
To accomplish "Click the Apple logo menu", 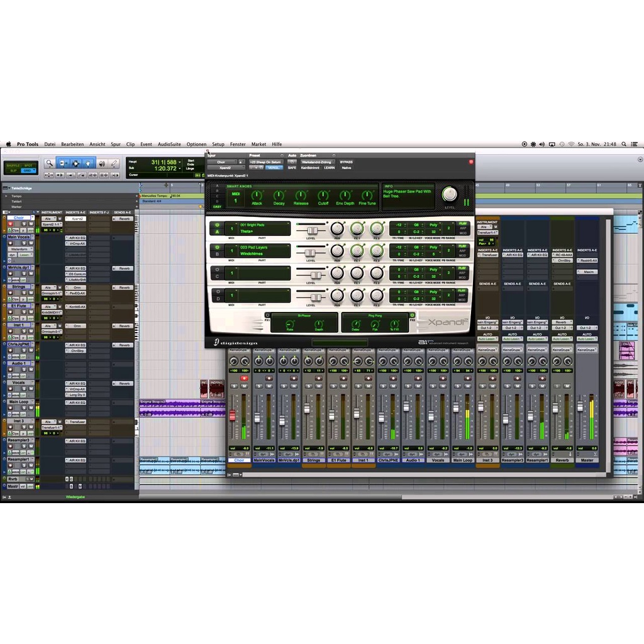I will (8, 144).
